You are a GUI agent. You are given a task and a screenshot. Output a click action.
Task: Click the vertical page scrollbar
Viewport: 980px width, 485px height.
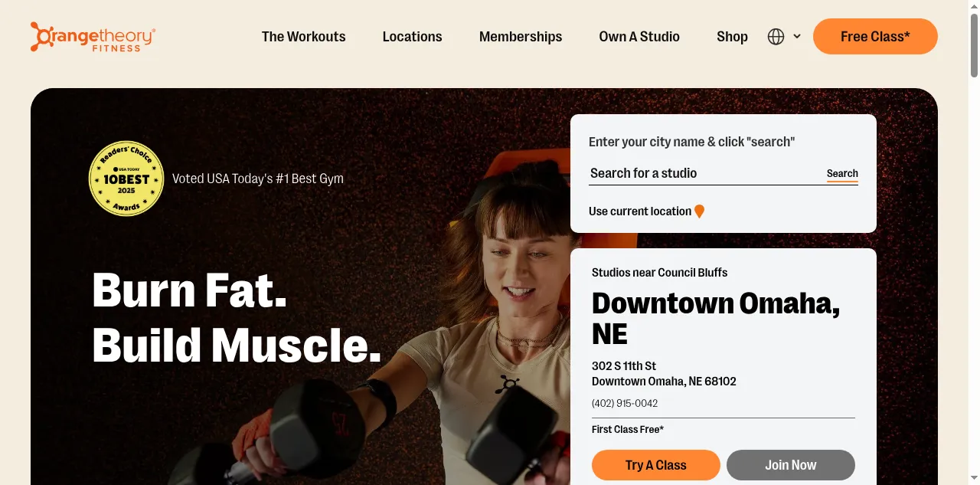tap(974, 242)
